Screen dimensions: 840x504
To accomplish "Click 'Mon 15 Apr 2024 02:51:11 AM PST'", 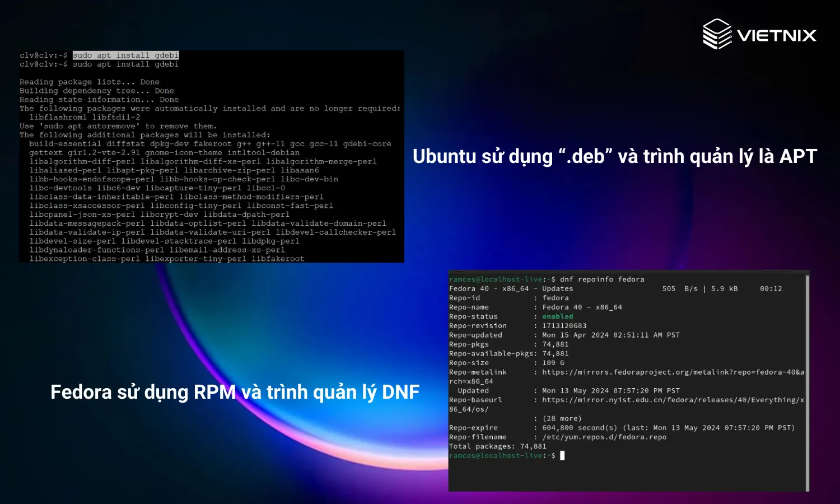I will (611, 335).
